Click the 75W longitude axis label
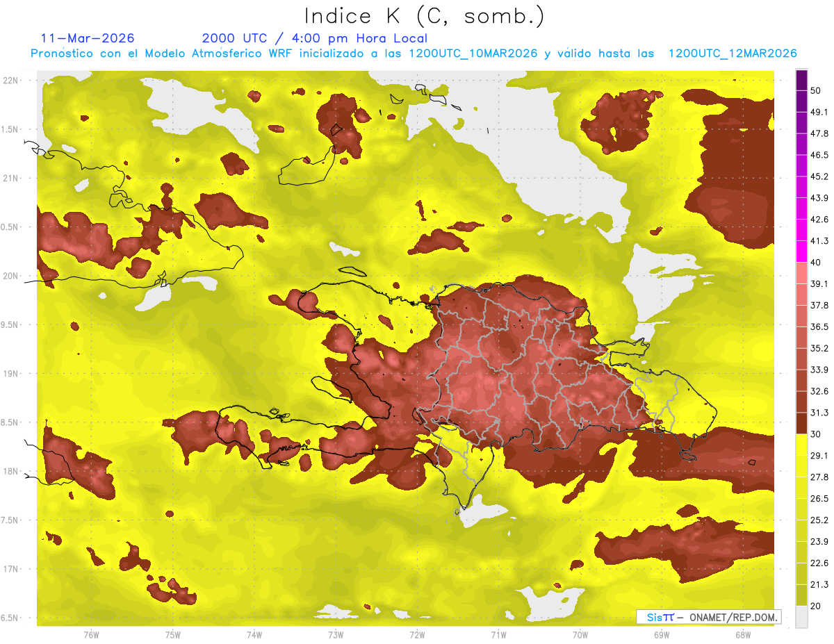 tap(173, 634)
